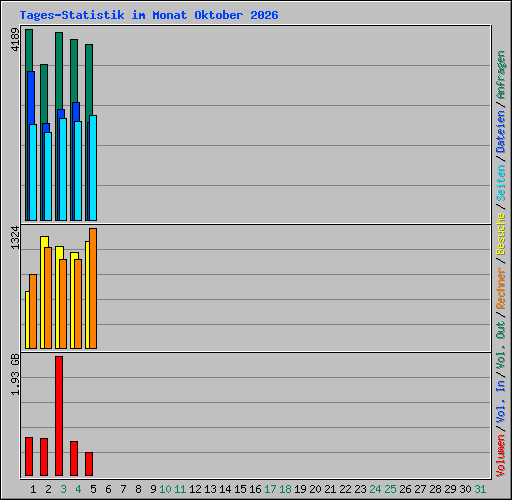Screen dimensions: 512x500
Task: Click day 7 on the x-axis
Action: click(123, 489)
